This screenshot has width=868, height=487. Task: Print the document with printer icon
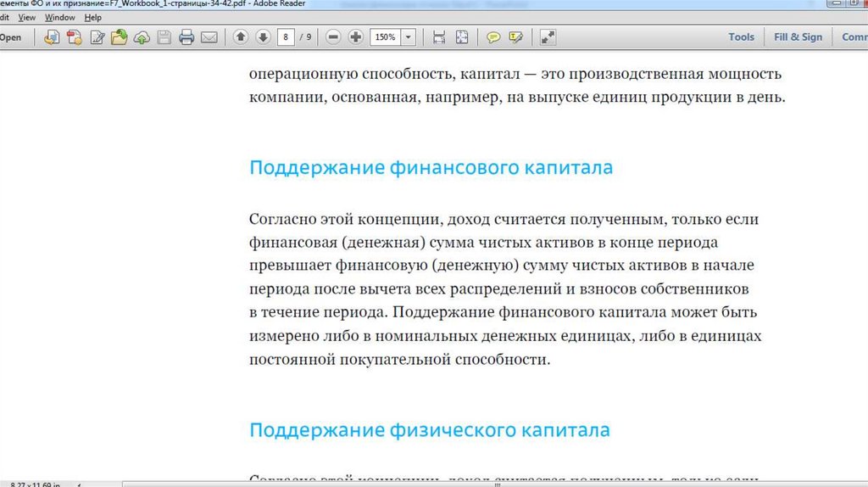click(x=186, y=37)
